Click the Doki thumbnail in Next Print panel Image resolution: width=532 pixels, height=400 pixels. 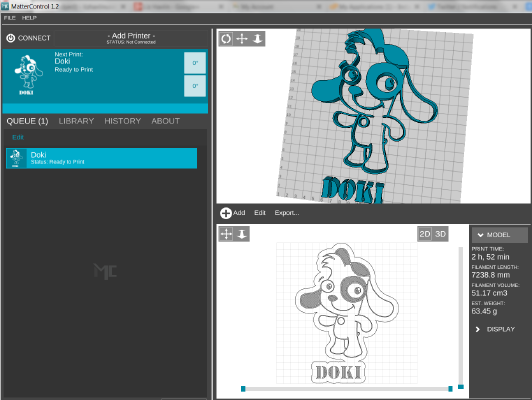coord(28,75)
